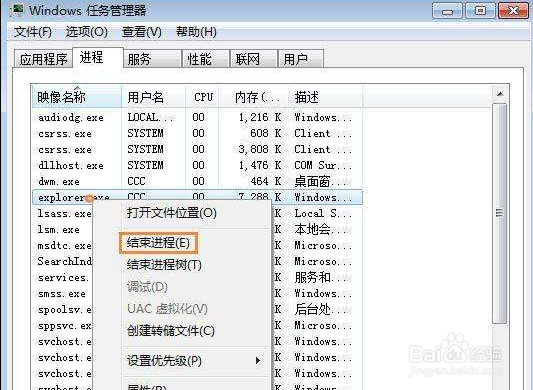533x390 pixels.
Task: Click the 服务和 description of services
Action: pyautogui.click(x=321, y=277)
